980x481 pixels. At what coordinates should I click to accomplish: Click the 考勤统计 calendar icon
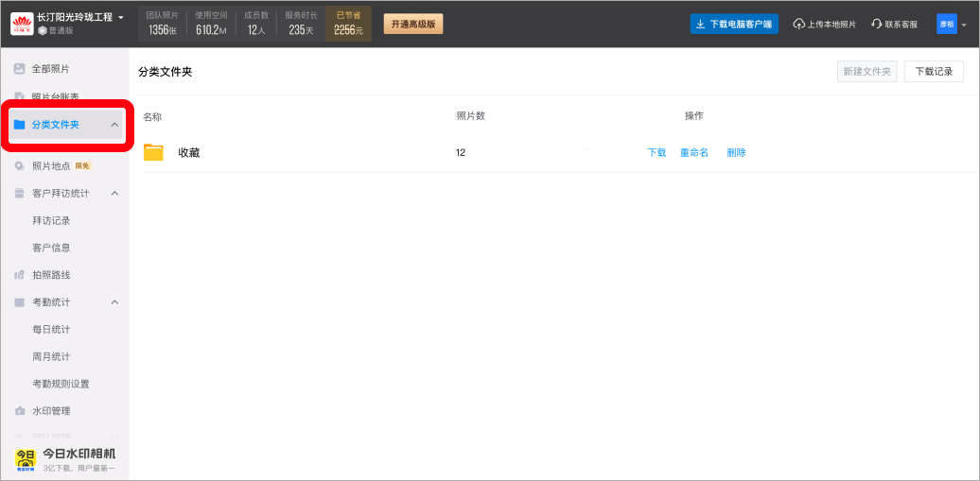[x=19, y=302]
